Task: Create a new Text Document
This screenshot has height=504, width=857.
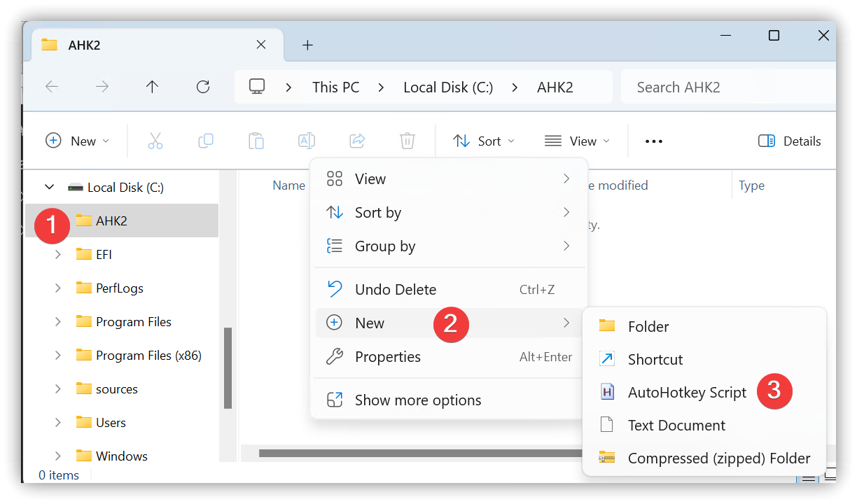Action: [x=704, y=426]
